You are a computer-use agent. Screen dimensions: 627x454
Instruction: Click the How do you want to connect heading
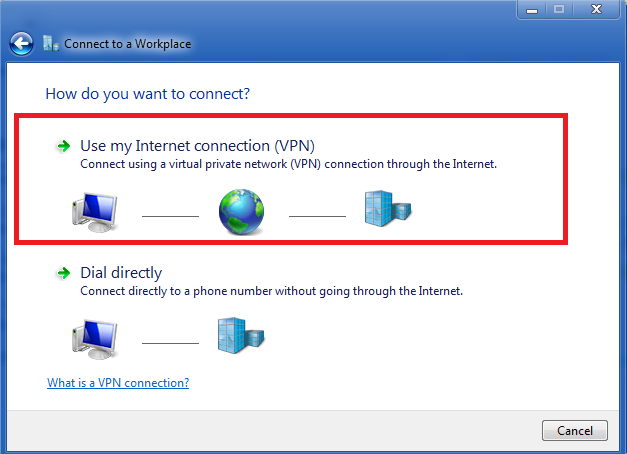148,94
